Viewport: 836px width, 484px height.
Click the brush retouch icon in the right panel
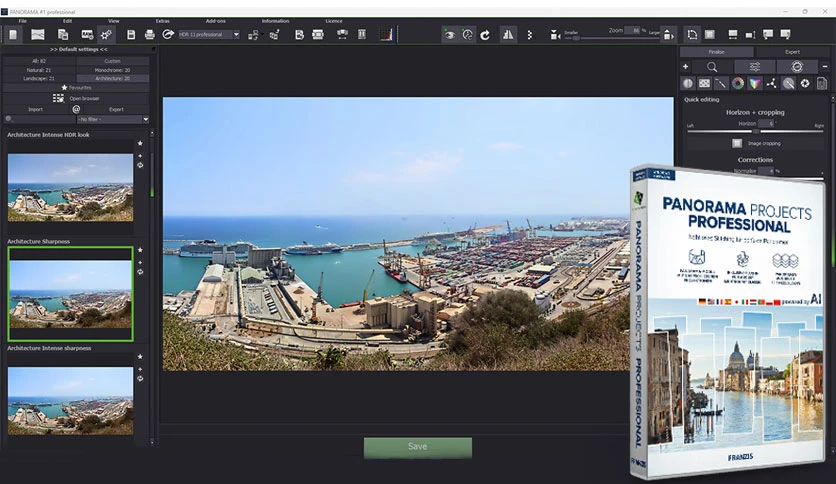coord(789,83)
